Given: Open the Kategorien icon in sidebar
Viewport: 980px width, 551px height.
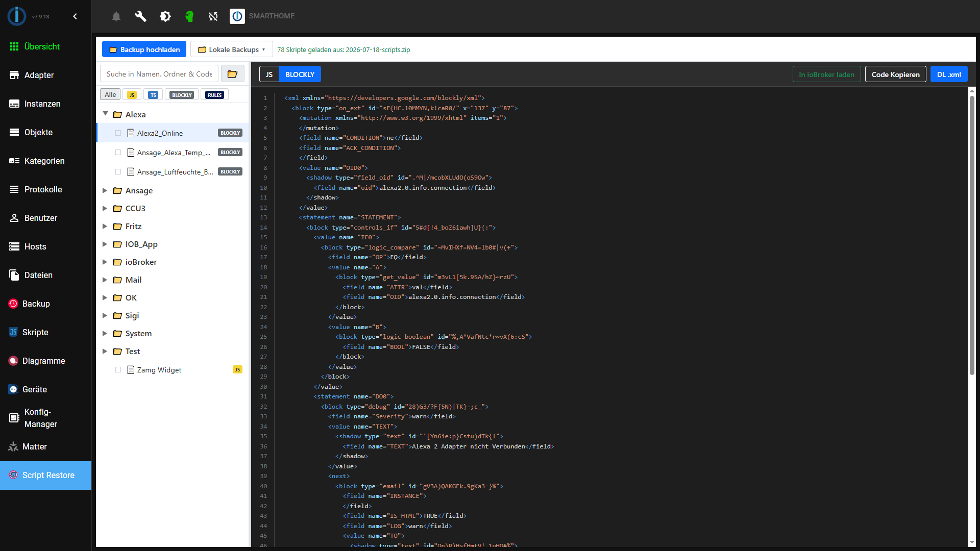Looking at the screenshot, I should pyautogui.click(x=14, y=161).
